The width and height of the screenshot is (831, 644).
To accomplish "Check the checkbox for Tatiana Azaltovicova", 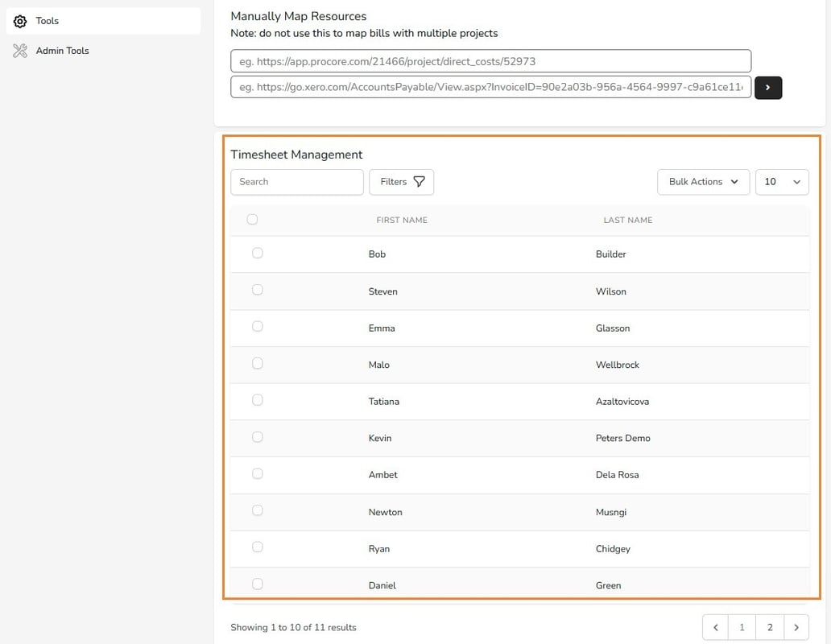I will [x=257, y=400].
